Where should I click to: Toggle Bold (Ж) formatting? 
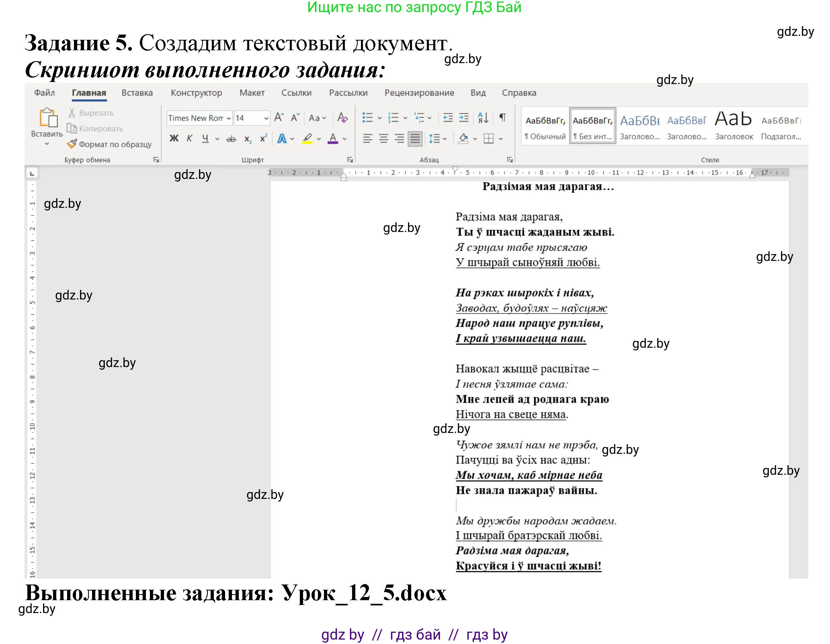pyautogui.click(x=174, y=139)
